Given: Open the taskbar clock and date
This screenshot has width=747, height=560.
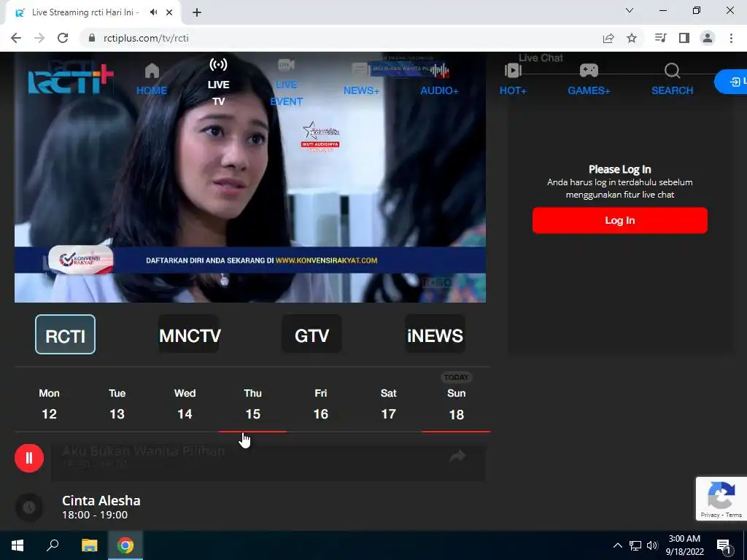Looking at the screenshot, I should [684, 545].
